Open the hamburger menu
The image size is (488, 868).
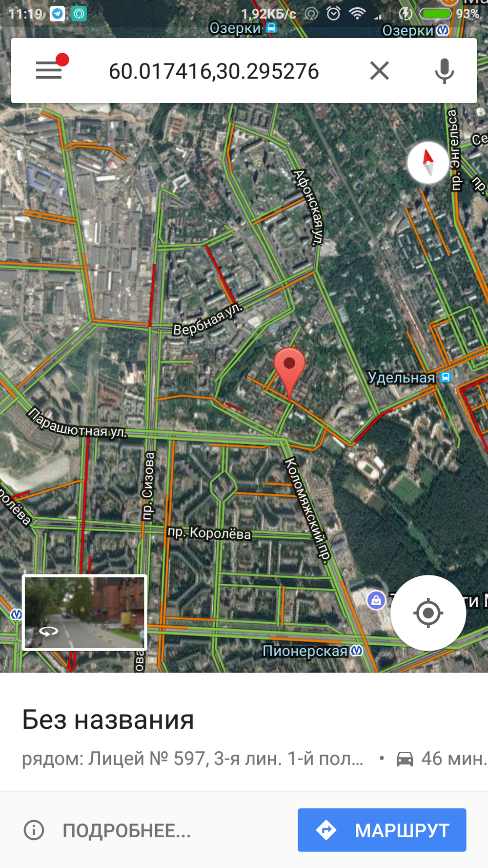point(49,70)
